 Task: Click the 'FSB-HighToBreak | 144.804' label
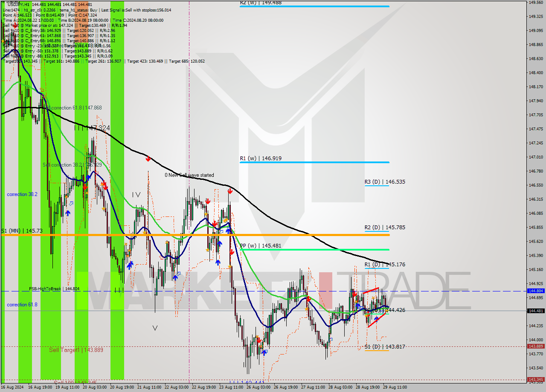54,288
